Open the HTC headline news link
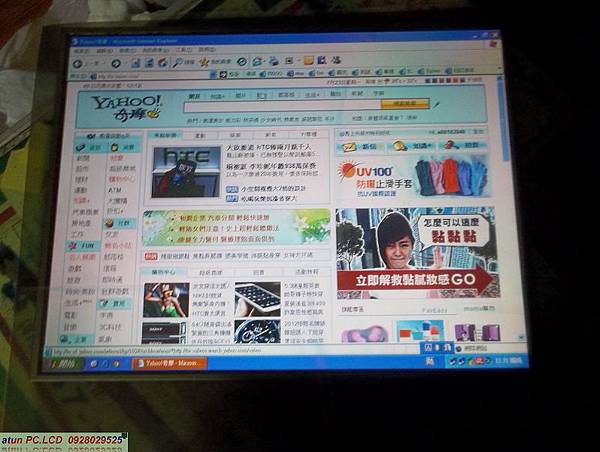600x452 pixels. click(268, 147)
